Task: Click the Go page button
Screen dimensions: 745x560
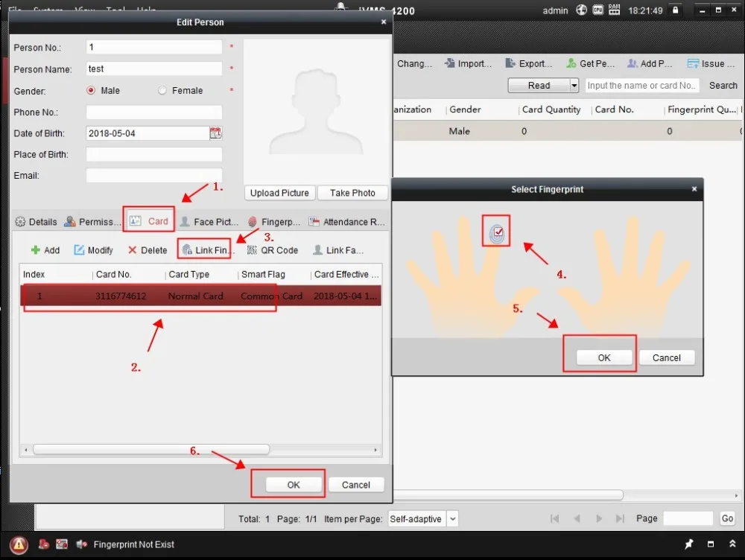Action: [x=727, y=518]
